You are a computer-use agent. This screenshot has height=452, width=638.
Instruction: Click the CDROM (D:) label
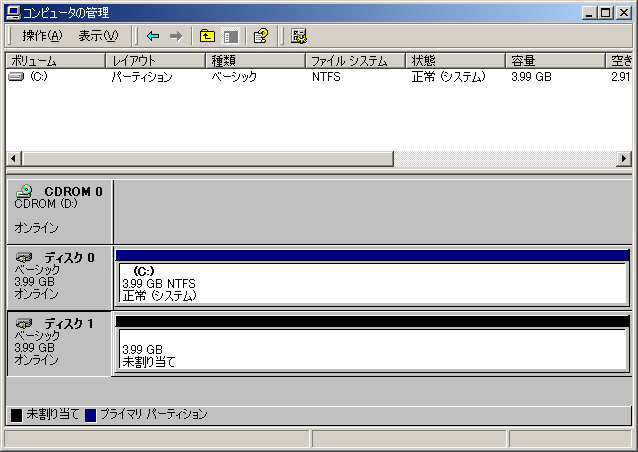pyautogui.click(x=46, y=203)
